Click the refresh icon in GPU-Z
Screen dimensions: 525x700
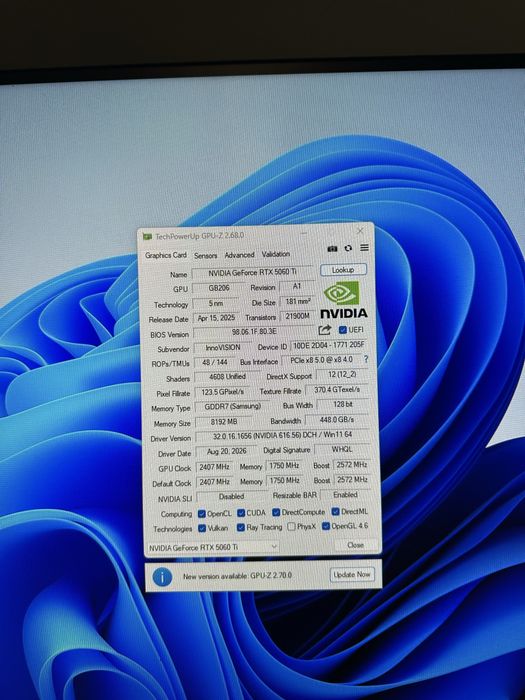coord(348,248)
